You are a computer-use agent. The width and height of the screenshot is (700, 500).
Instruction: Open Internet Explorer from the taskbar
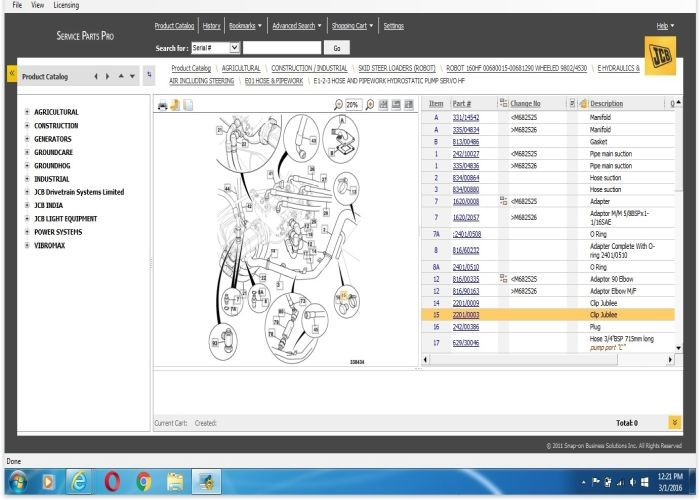tap(79, 482)
